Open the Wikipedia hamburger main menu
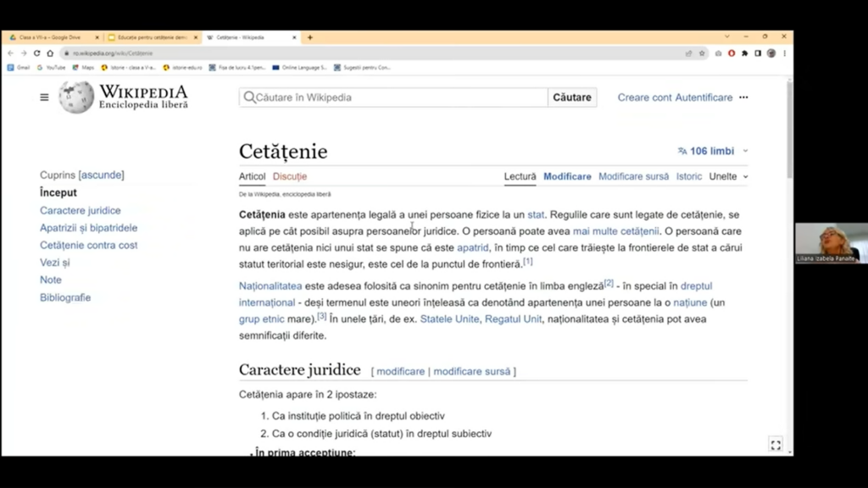Image resolution: width=868 pixels, height=488 pixels. tap(44, 97)
